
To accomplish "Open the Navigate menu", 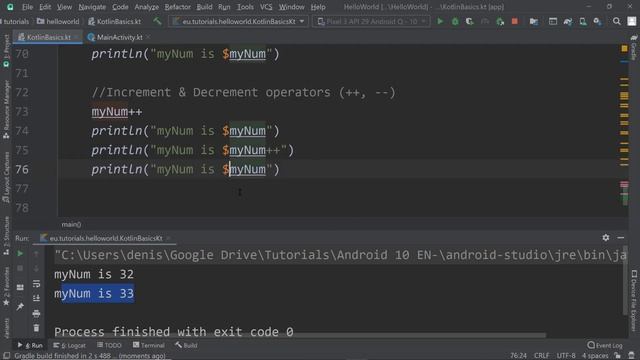I will (x=92, y=7).
